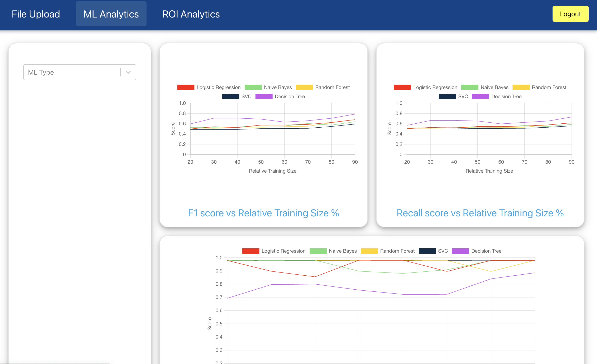
Task: Toggle Random Forest in the bottom chart legend
Action: tap(388, 251)
